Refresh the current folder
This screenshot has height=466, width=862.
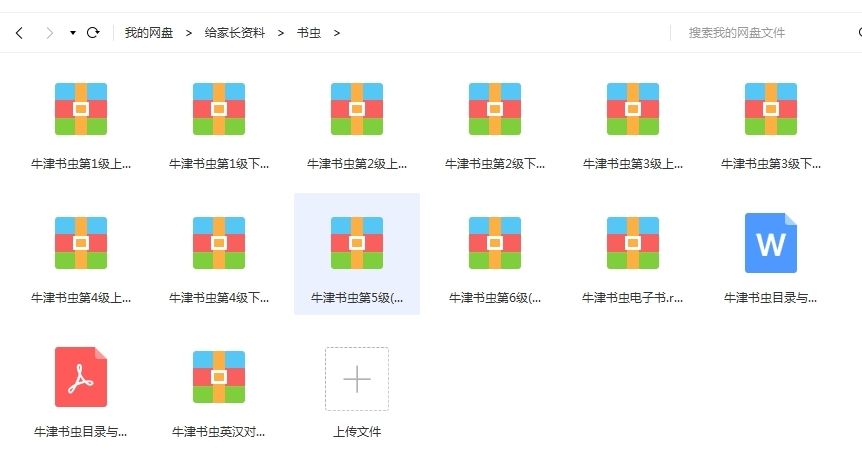(93, 33)
